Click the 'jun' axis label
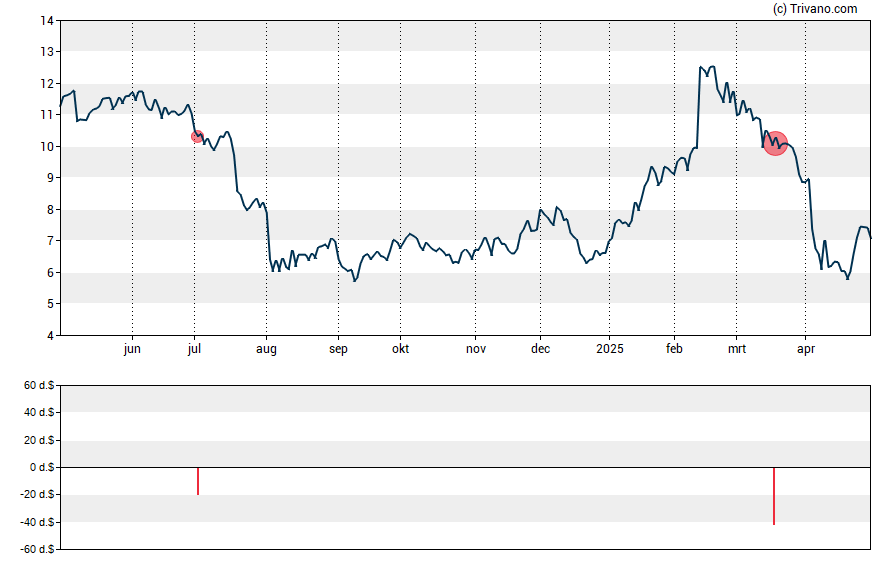 [x=132, y=349]
